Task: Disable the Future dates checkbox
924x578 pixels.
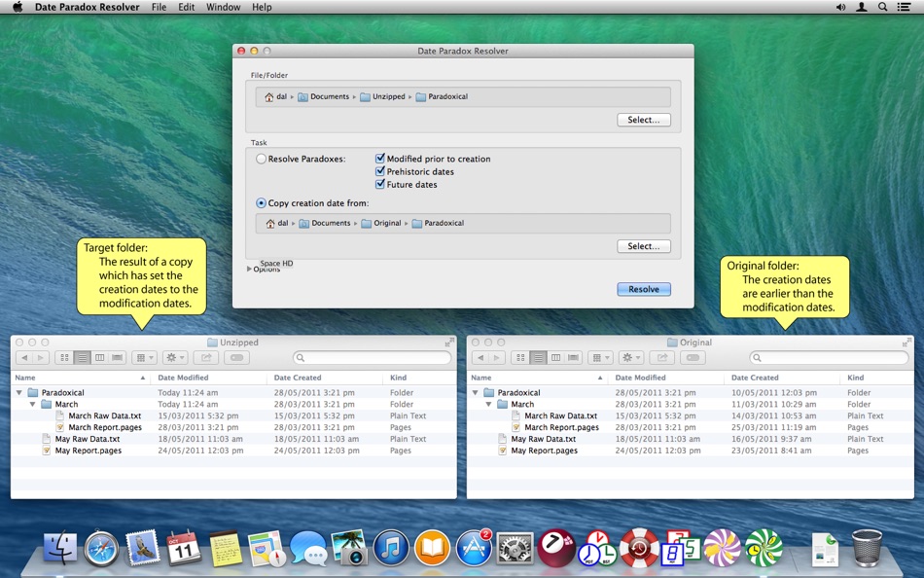Action: (380, 184)
